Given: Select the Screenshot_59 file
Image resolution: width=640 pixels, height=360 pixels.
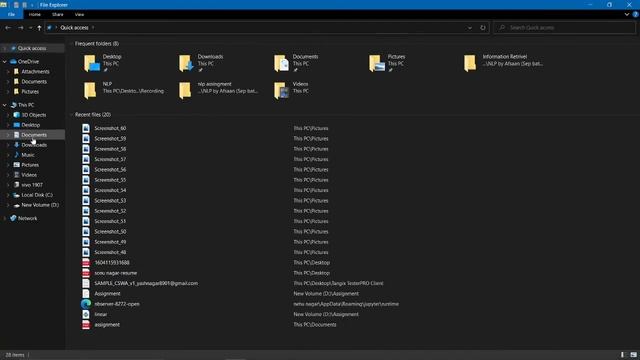Looking at the screenshot, I should 110,139.
